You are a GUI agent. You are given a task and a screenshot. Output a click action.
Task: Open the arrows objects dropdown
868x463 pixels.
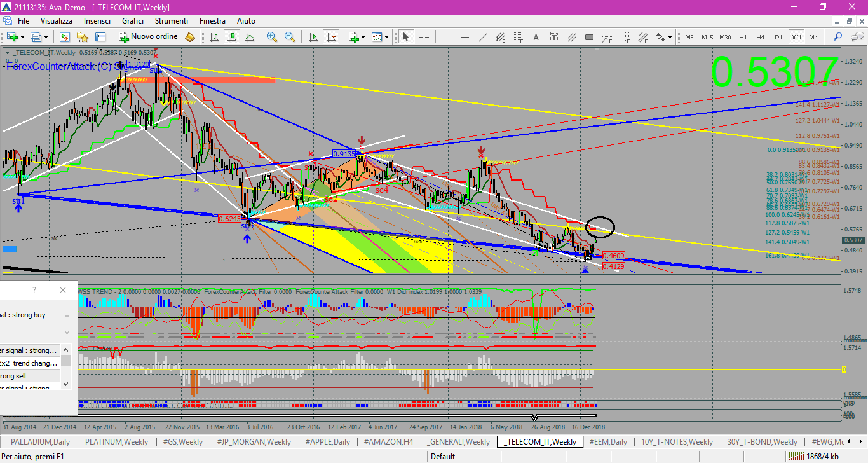pos(664,37)
